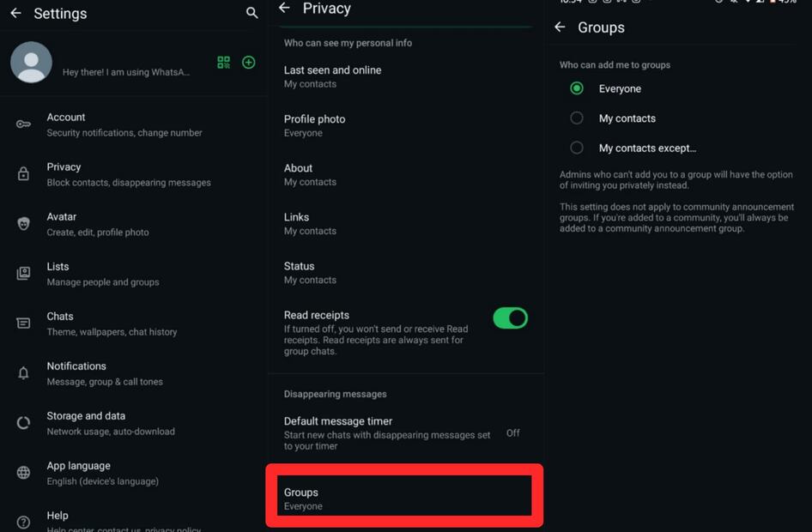Open the Profile photo privacy setting
This screenshot has width=812, height=532.
pos(315,125)
